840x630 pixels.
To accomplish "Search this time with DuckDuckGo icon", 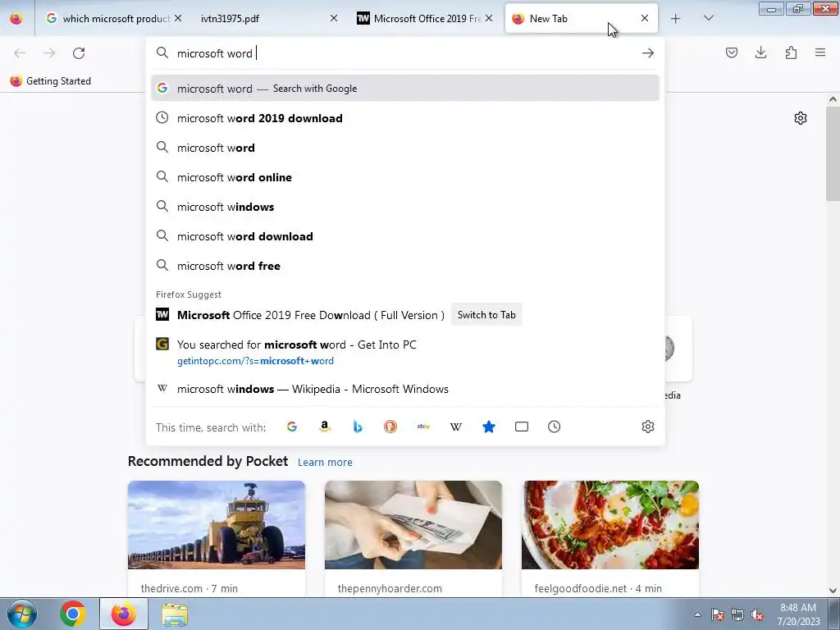I will tap(390, 427).
